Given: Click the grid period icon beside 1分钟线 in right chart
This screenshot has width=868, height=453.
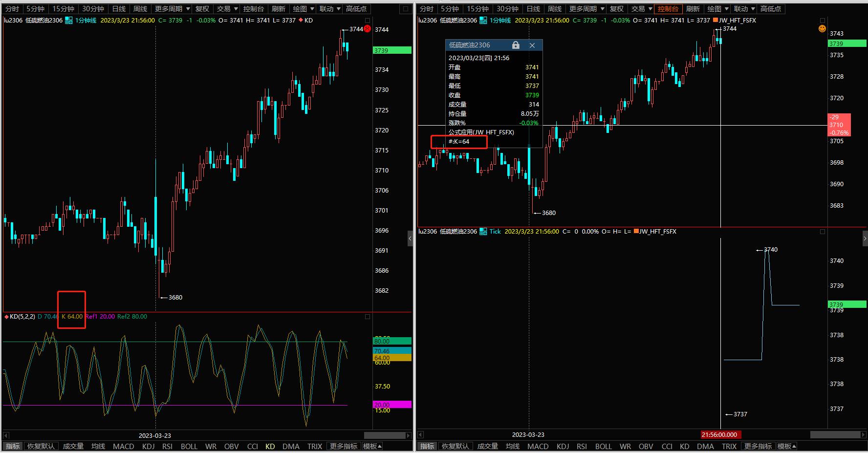Looking at the screenshot, I should coord(483,21).
